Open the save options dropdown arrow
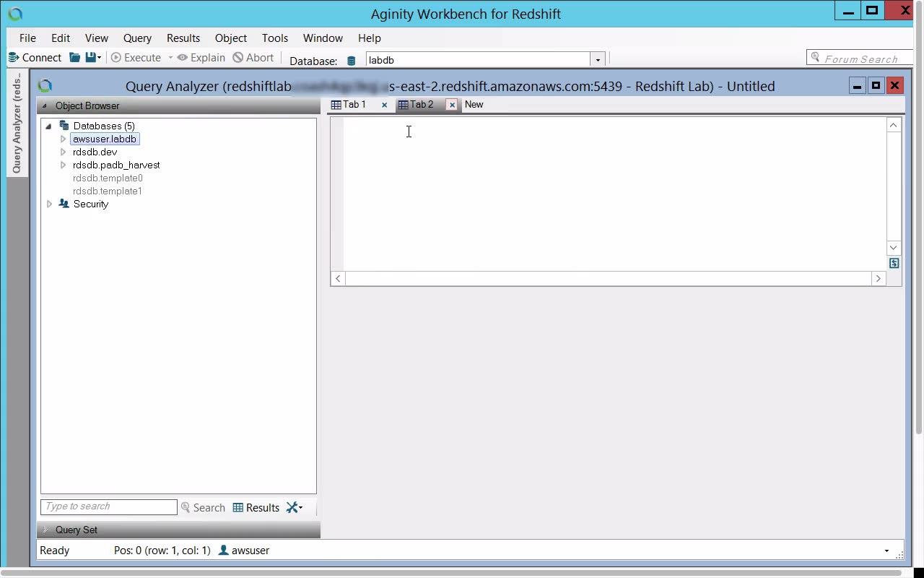 [99, 58]
